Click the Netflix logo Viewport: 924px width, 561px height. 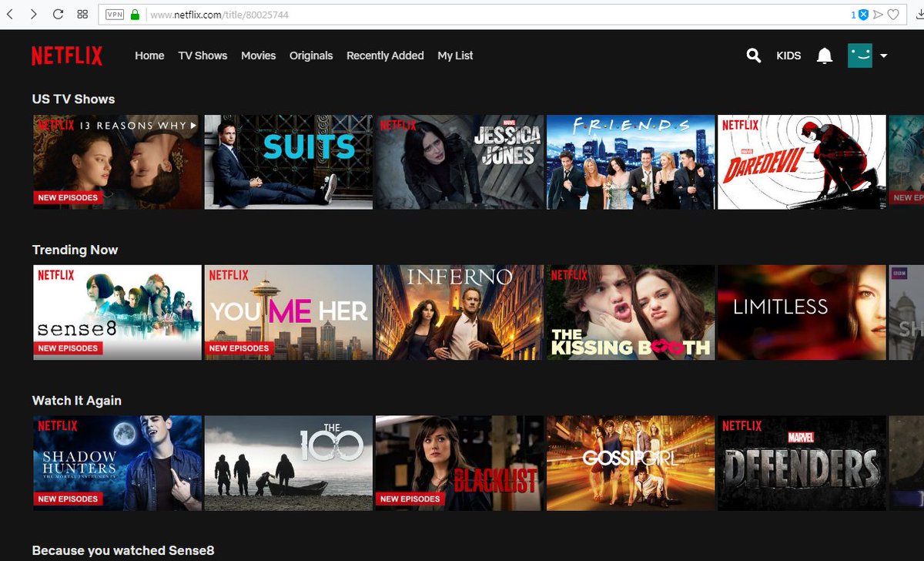tap(67, 55)
